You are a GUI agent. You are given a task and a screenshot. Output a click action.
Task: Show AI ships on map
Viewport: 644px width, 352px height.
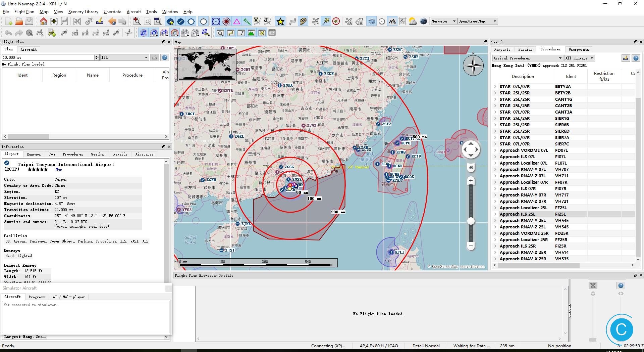tap(359, 21)
